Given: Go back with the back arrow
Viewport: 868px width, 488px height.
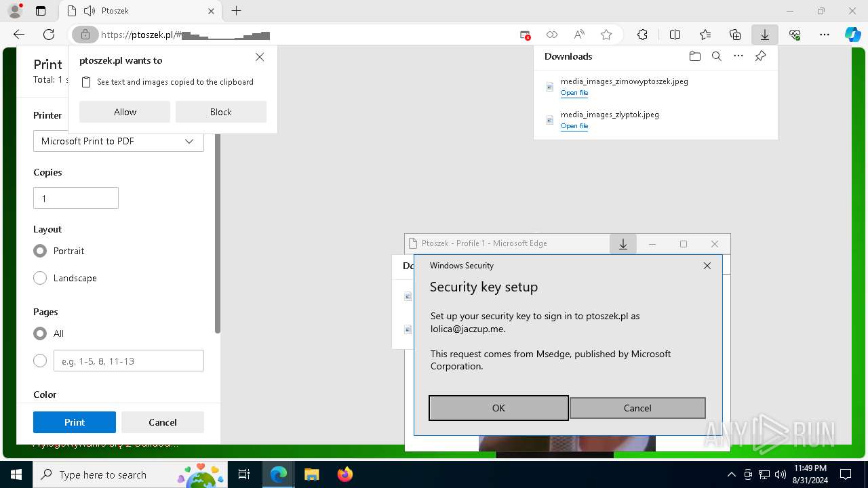Looking at the screenshot, I should [x=19, y=35].
